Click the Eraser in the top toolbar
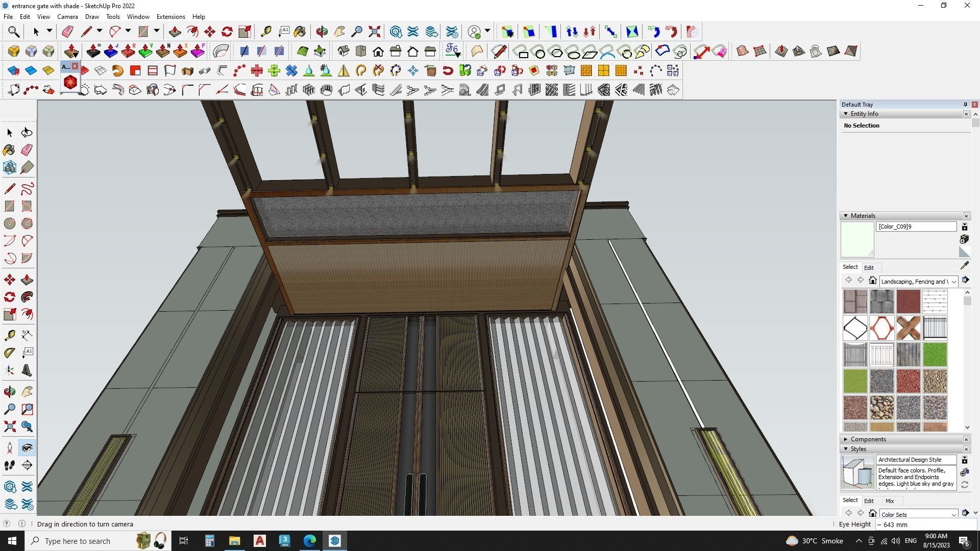 point(67,32)
